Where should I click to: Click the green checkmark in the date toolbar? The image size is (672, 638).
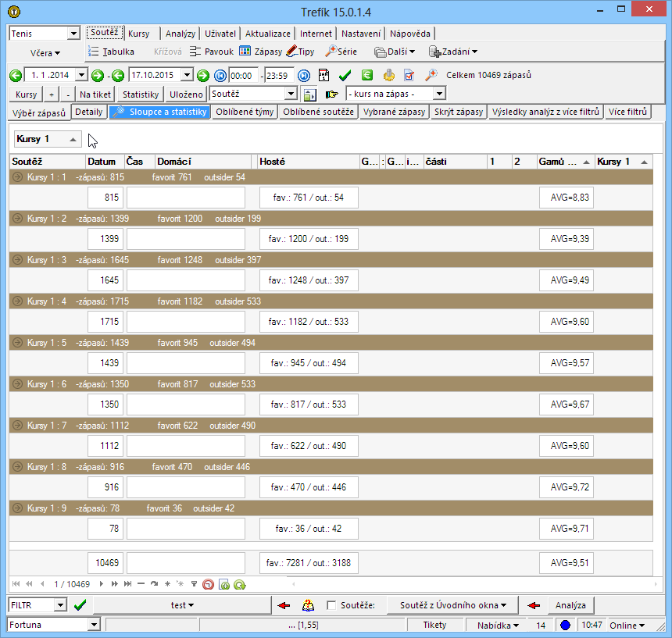[345, 76]
